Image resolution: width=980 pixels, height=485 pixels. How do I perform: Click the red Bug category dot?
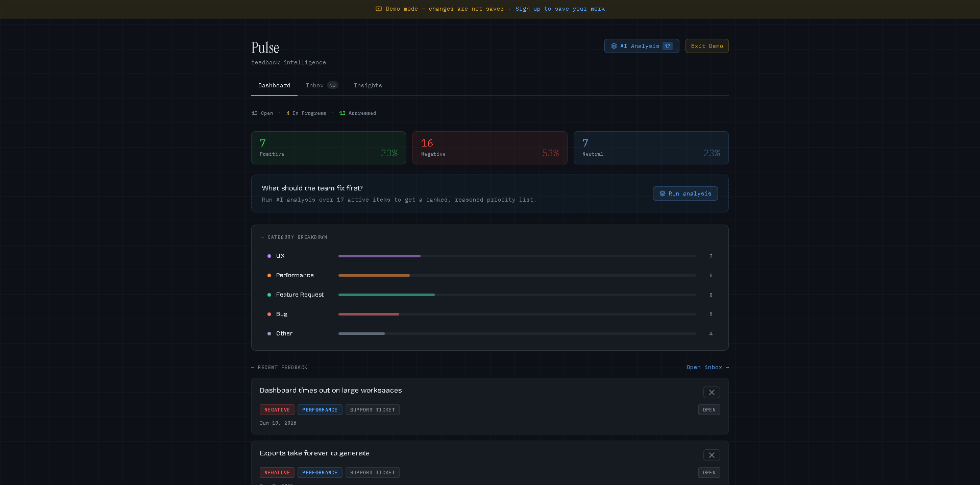point(269,314)
